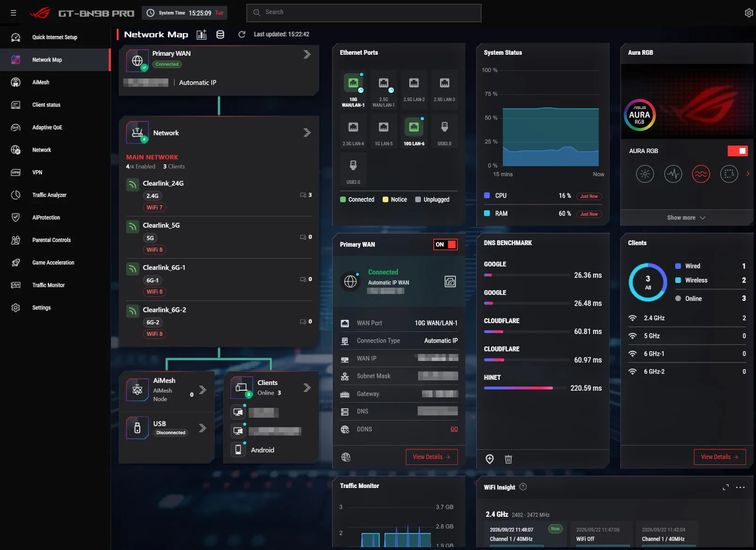Open the WAN edit icon beside Automatic IP WAN
The image size is (756, 550).
pyautogui.click(x=450, y=282)
